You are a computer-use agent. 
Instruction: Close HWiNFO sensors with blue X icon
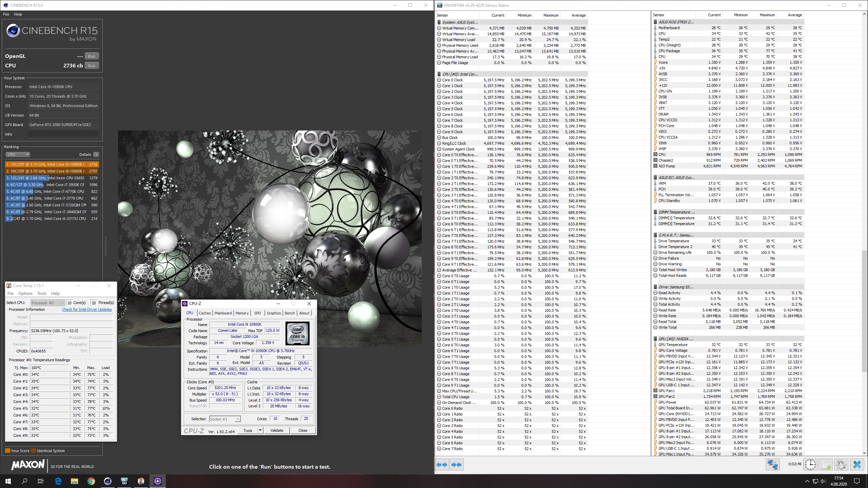(857, 464)
